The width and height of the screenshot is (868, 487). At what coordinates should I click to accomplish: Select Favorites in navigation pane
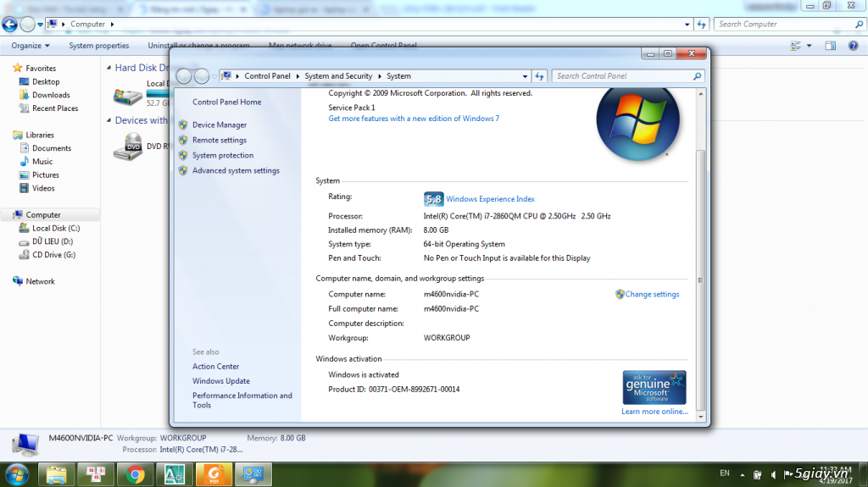tap(41, 69)
